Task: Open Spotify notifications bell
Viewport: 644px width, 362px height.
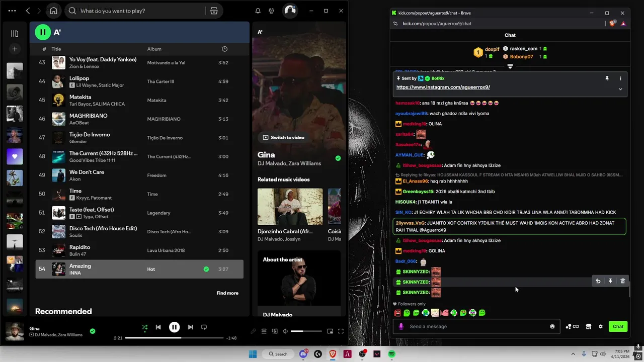Action: tap(258, 11)
